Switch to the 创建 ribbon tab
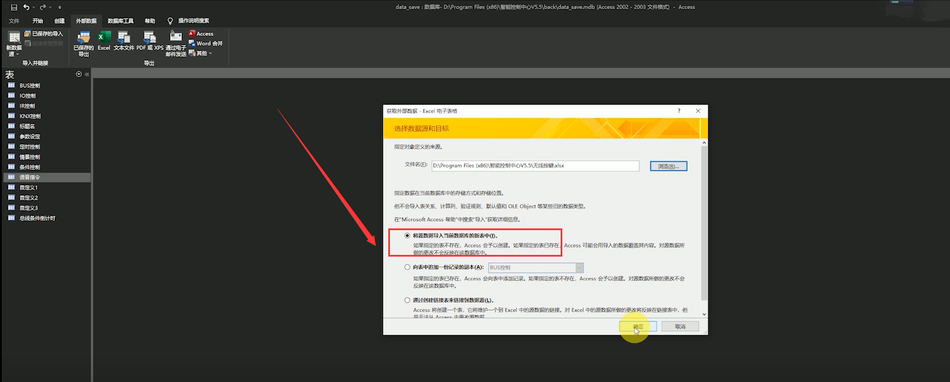 59,21
